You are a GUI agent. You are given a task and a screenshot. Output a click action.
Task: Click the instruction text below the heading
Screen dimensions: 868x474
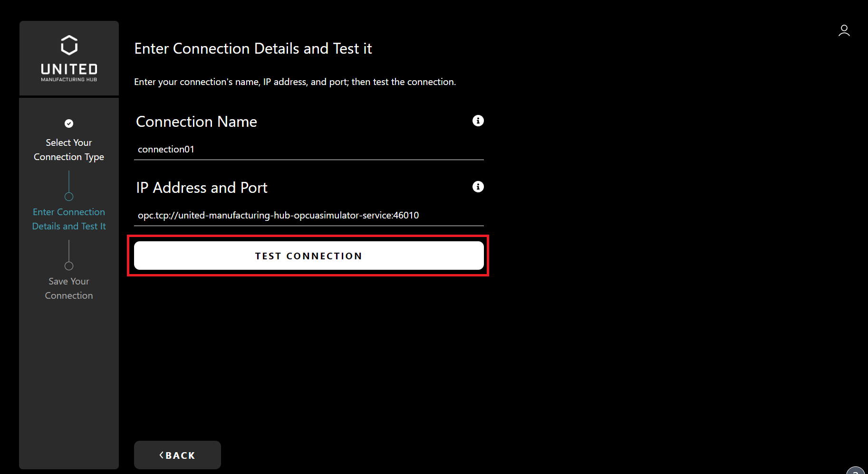pos(295,82)
